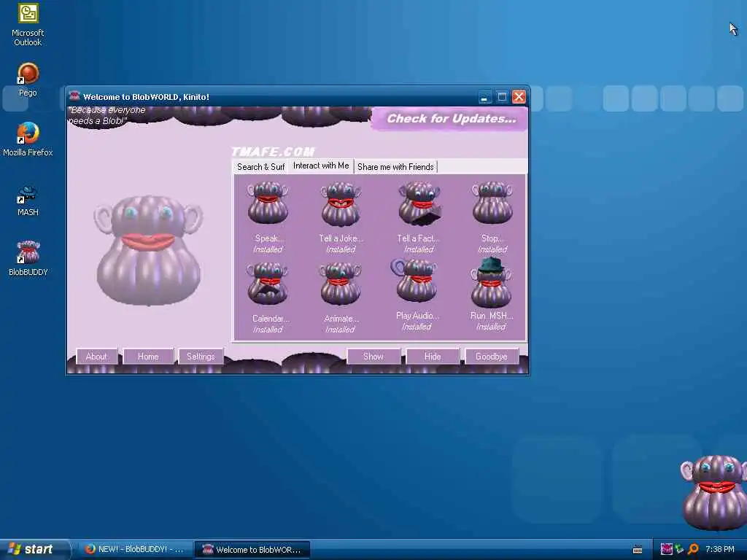Click the BlobWORLD title bar blob icon

(74, 96)
